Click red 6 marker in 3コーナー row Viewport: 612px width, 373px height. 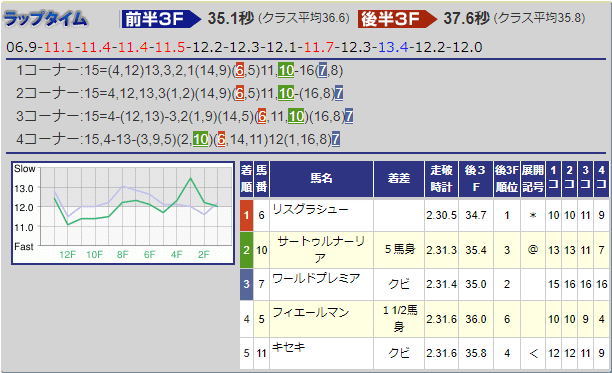point(262,116)
